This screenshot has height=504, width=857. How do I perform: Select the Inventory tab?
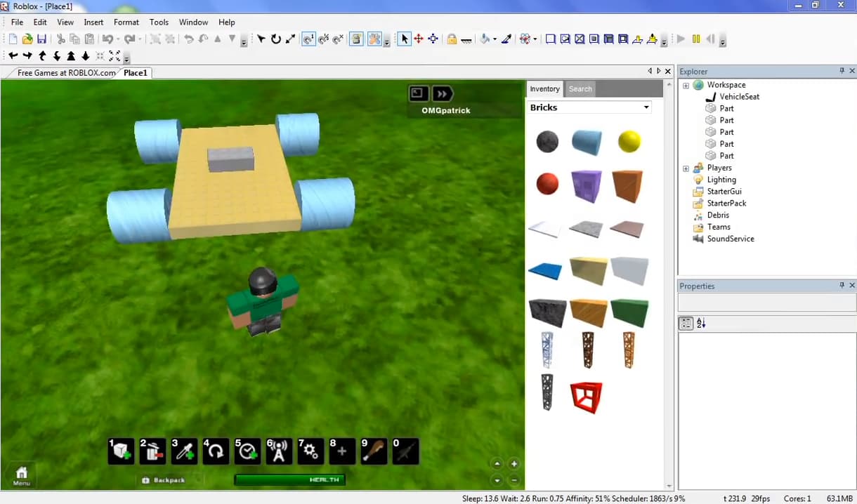(544, 88)
